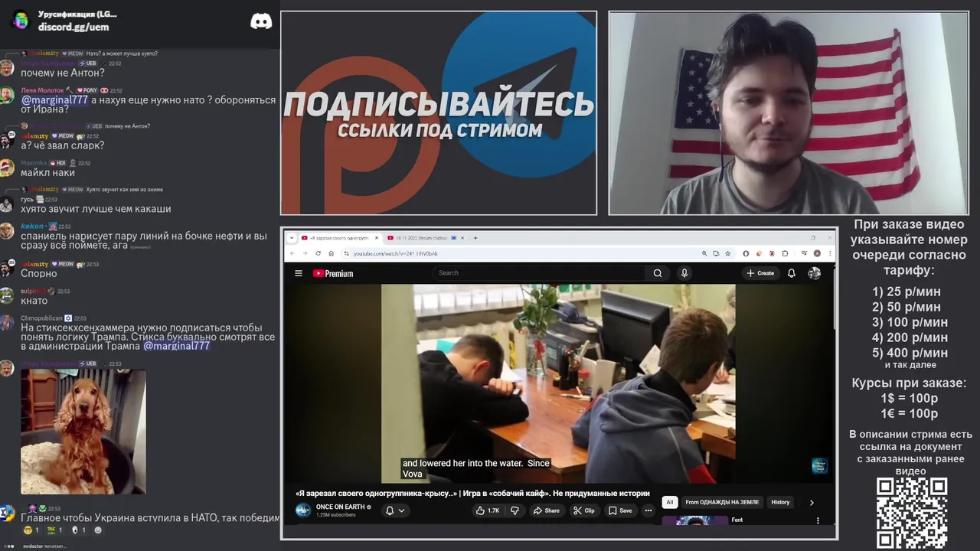Click first emoji reaction under last message
This screenshot has height=551, width=980.
click(x=31, y=530)
